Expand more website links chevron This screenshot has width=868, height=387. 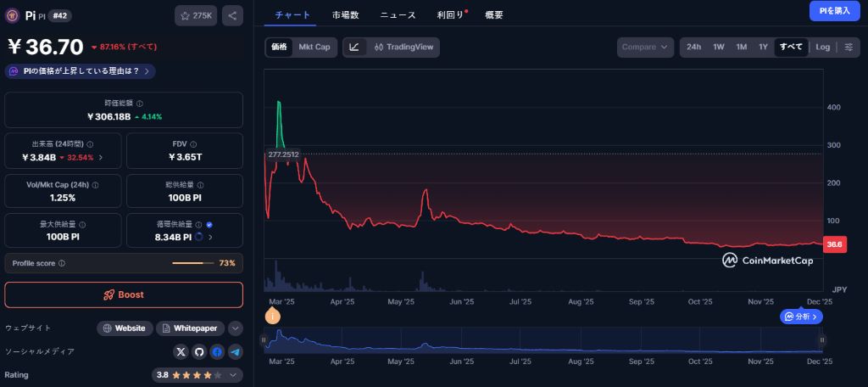tap(236, 328)
